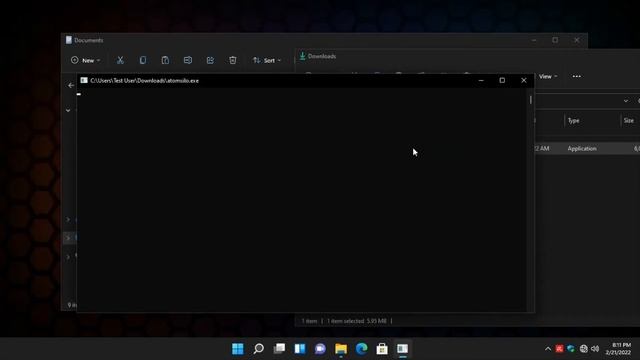Click Rename icon in Documents toolbar
Viewport: 640px width, 360px height.
188,60
